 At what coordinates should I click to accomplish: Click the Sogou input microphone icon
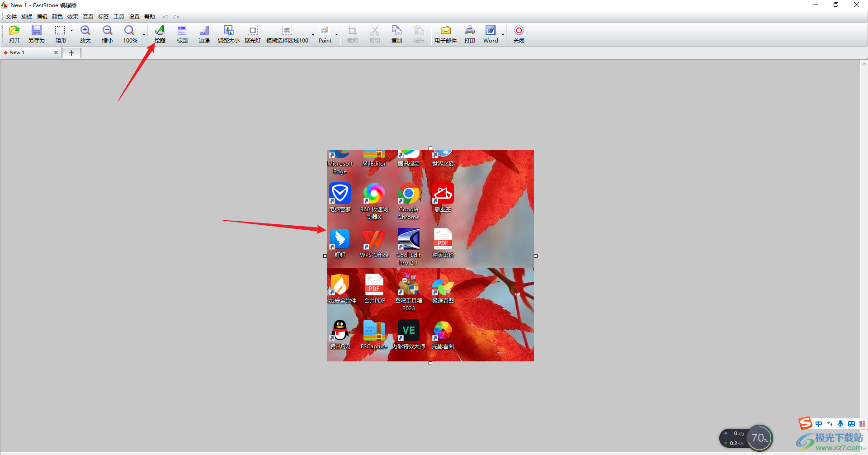click(x=840, y=424)
